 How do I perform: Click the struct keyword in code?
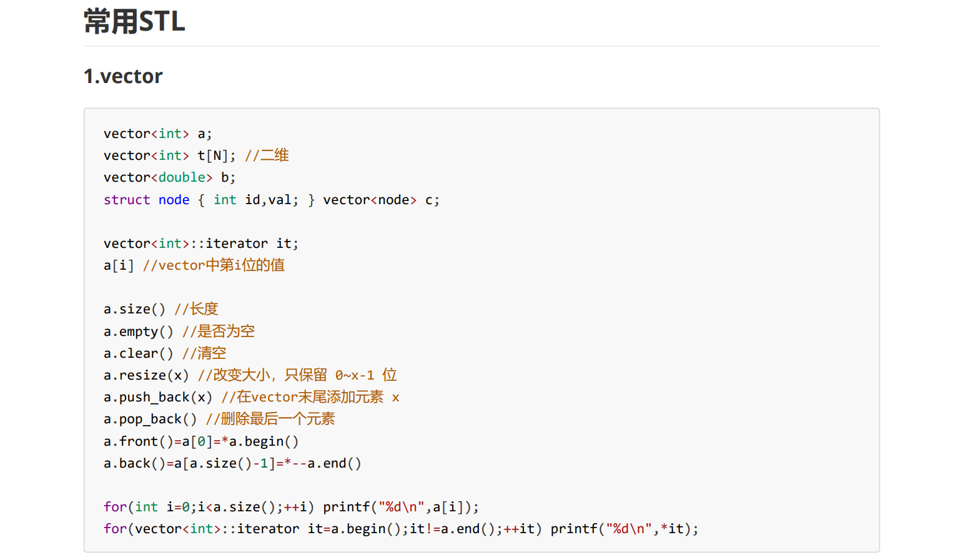click(x=127, y=200)
